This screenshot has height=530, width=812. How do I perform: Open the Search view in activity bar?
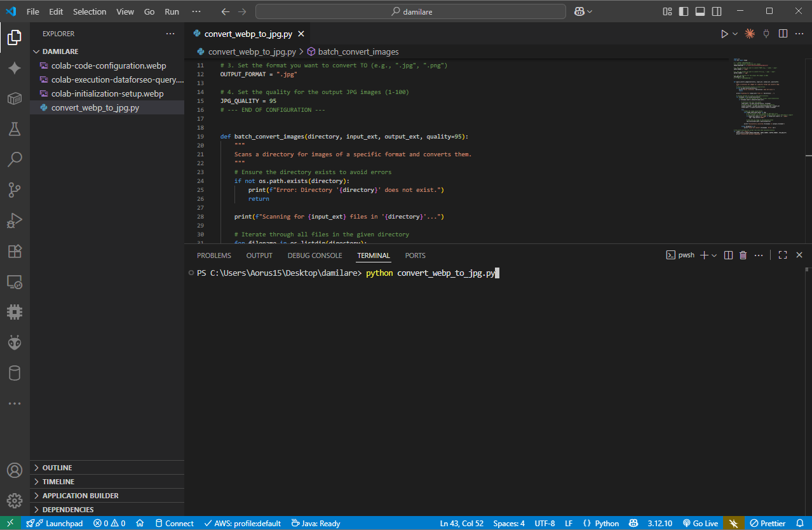click(14, 160)
